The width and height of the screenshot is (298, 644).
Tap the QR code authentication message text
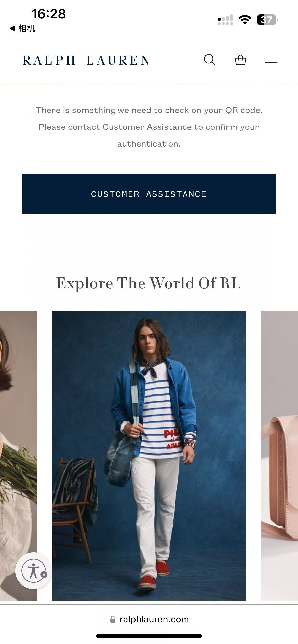coord(149,127)
